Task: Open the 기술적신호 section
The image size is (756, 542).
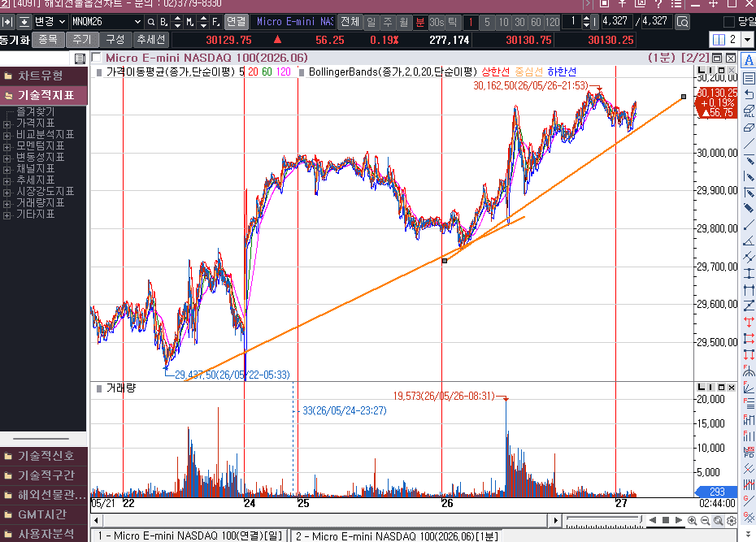Action: [43, 455]
